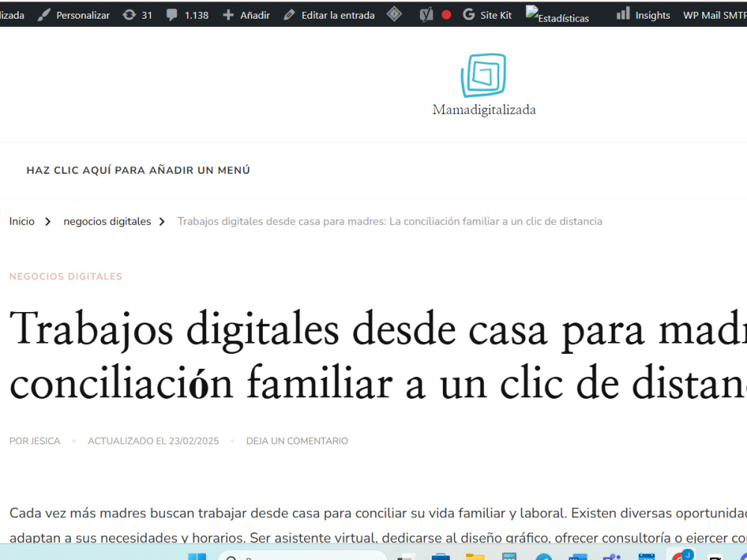The image size is (747, 560).
Task: Open the Insights bar-chart item
Action: (x=643, y=15)
